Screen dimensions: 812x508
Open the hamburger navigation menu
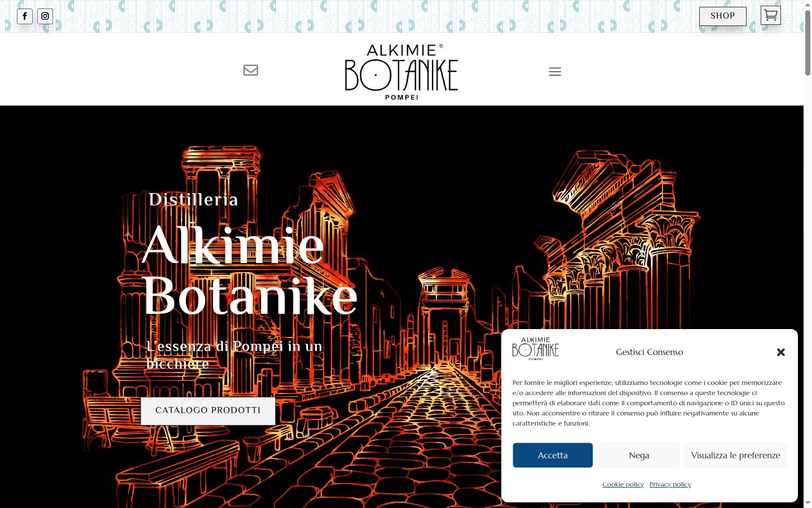click(555, 72)
